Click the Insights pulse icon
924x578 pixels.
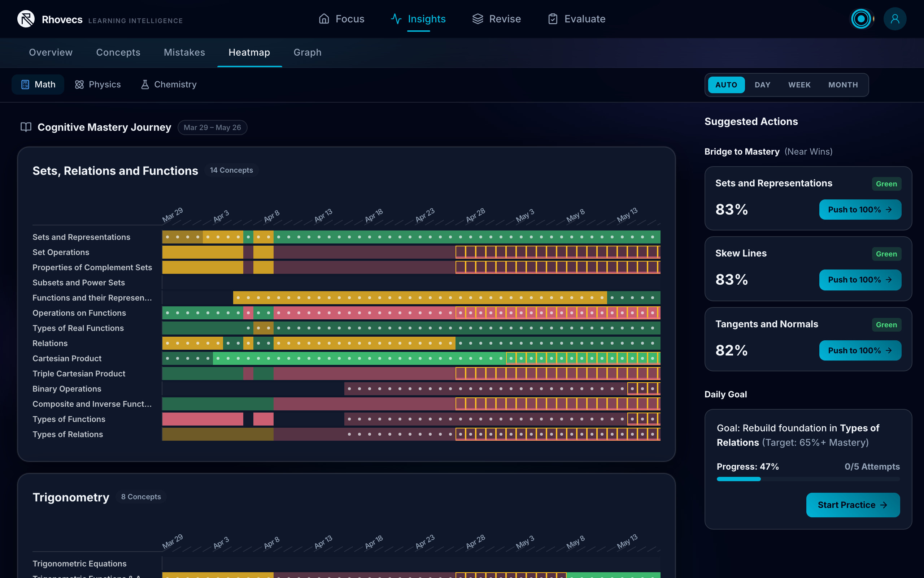point(396,19)
